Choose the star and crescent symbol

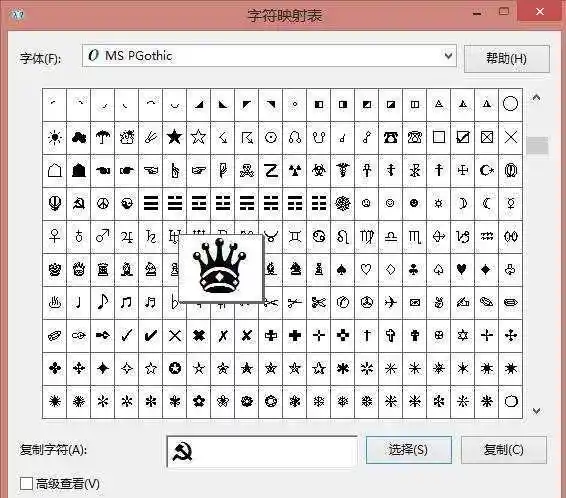pos(487,171)
